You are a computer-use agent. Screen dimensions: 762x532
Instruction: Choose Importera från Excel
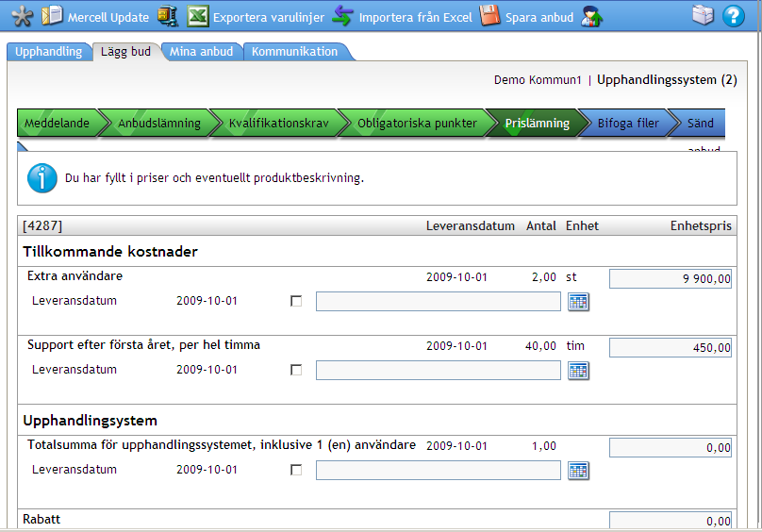tap(416, 18)
